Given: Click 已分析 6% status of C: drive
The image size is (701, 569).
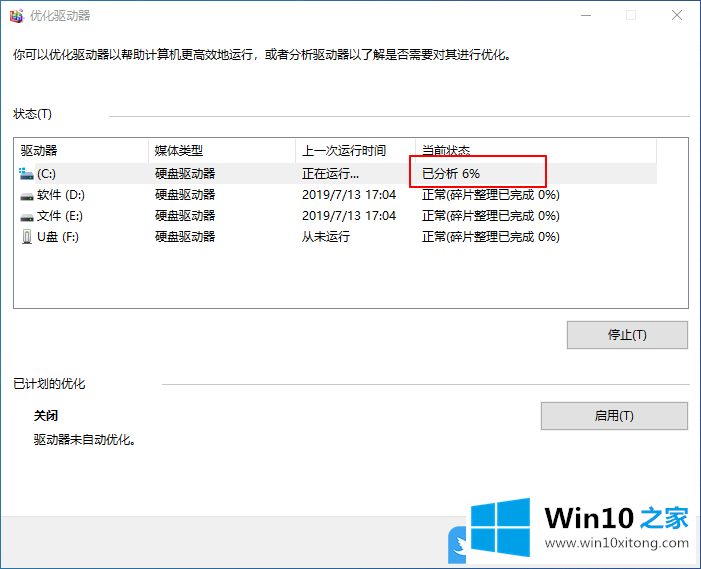Looking at the screenshot, I should (451, 173).
